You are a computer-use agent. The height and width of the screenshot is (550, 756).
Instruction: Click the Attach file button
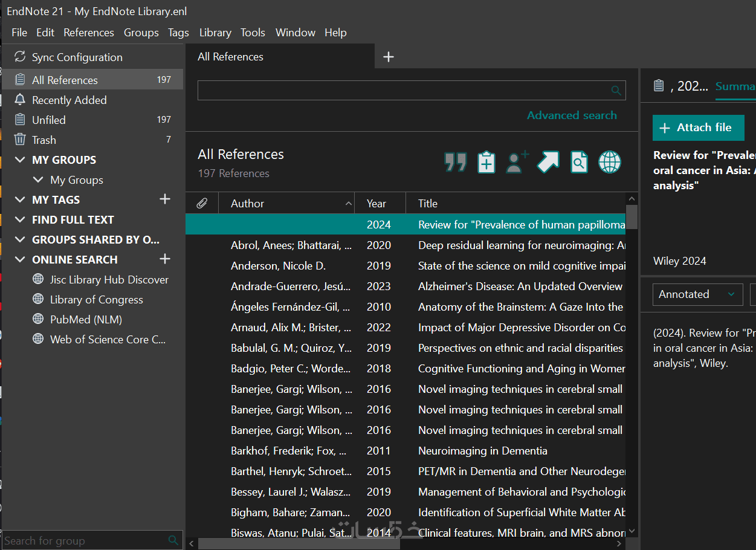(697, 128)
